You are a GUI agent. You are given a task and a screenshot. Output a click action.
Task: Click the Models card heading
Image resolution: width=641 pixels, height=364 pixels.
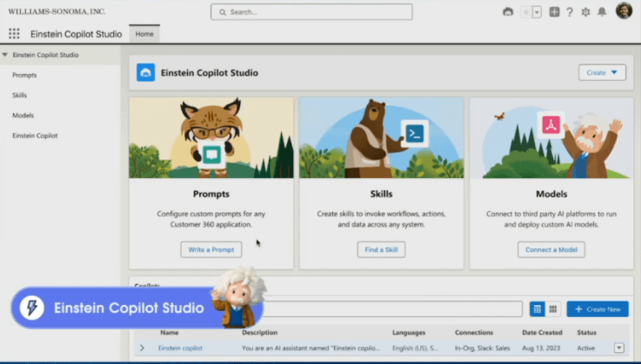pos(551,194)
